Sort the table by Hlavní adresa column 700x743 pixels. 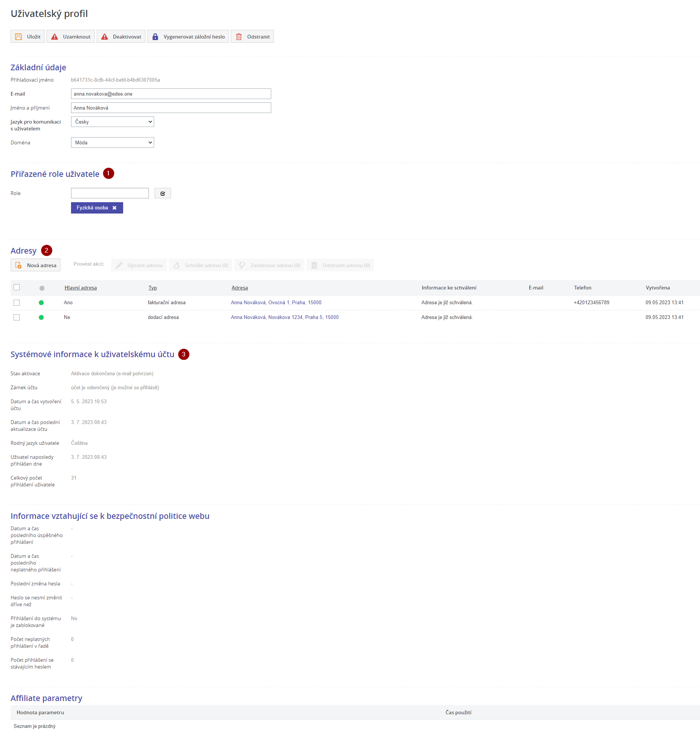pyautogui.click(x=80, y=288)
